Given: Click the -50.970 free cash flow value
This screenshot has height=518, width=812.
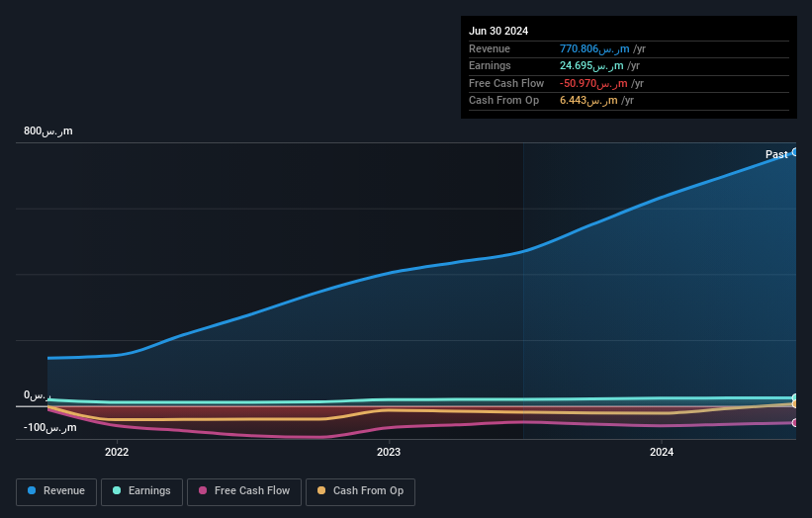Looking at the screenshot, I should pos(593,83).
